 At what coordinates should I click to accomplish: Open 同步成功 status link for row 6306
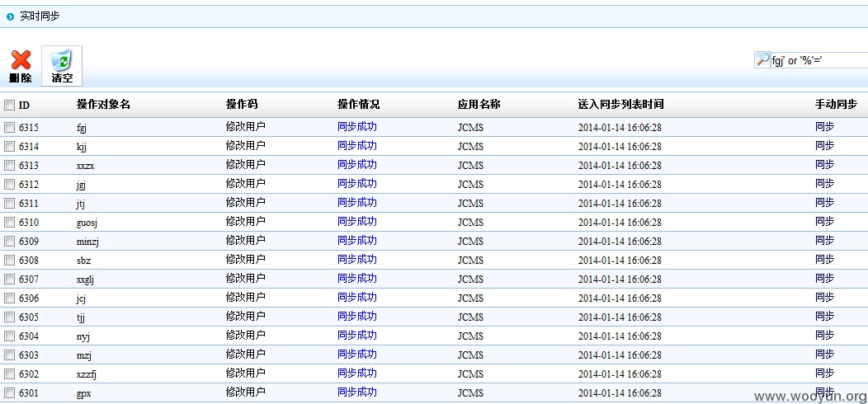click(357, 297)
